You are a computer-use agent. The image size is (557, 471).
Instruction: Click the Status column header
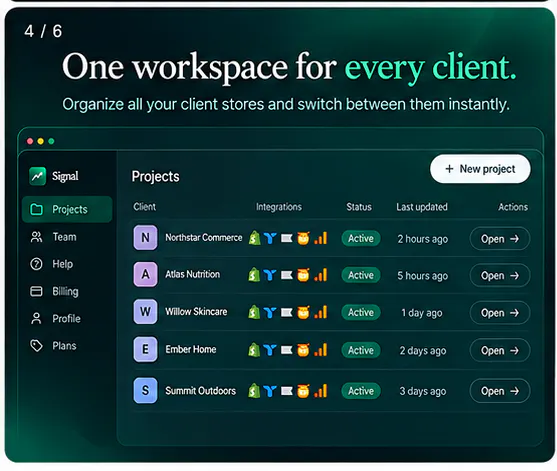pos(359,207)
